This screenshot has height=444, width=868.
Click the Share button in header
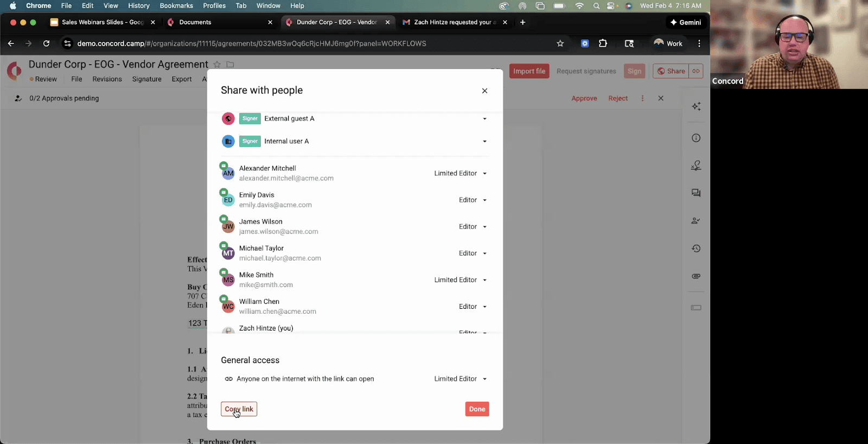pos(671,71)
